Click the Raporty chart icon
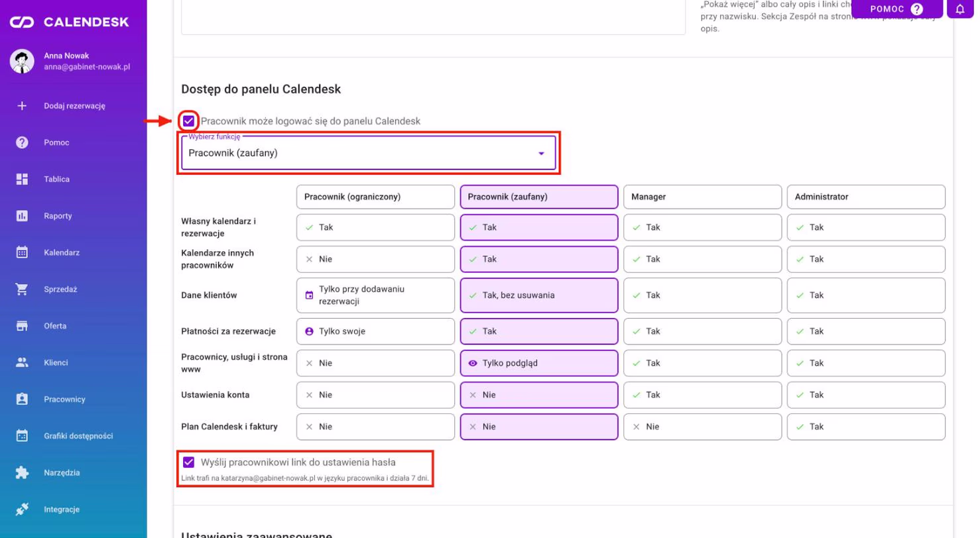980x538 pixels. click(x=22, y=216)
